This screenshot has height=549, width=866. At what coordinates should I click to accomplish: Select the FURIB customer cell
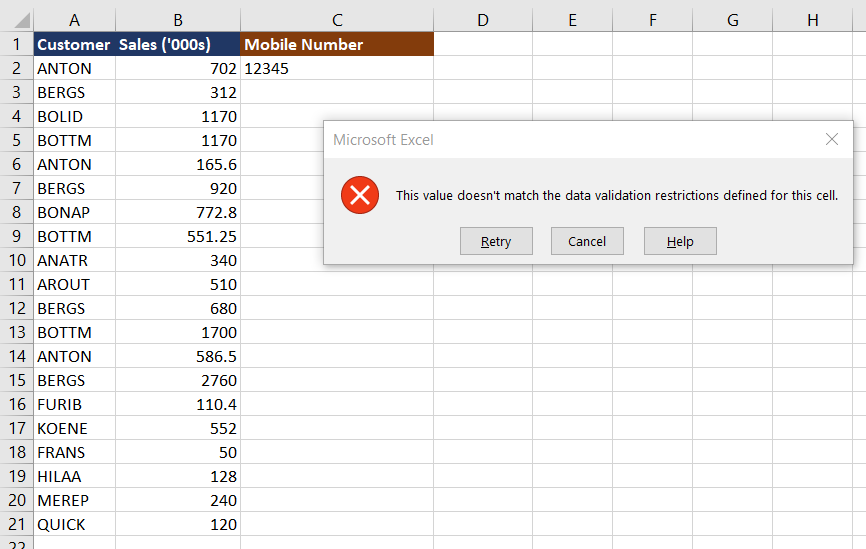click(x=75, y=404)
